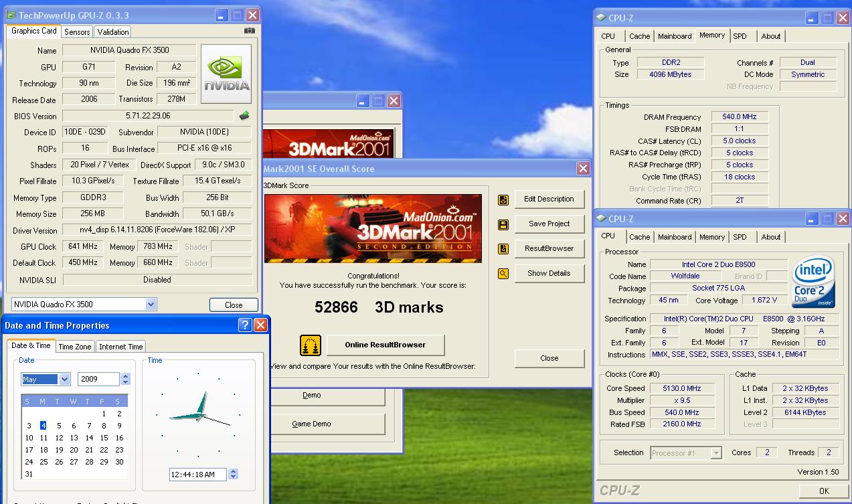Switch to the Validation tab in GPU-Z

112,32
